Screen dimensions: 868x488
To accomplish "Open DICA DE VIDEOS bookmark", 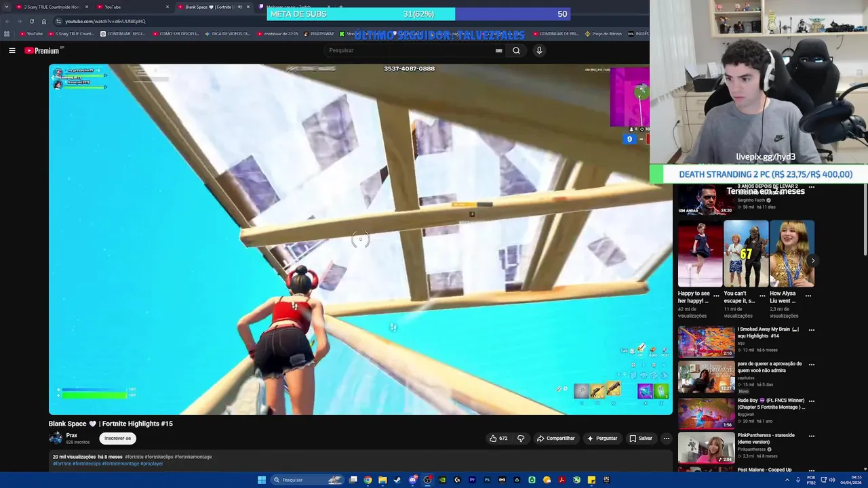I will pos(226,33).
